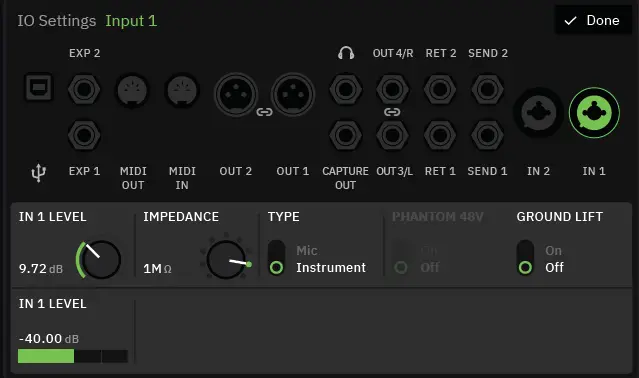Image resolution: width=639 pixels, height=378 pixels.
Task: Click the Input 1 heading text
Action: click(x=131, y=21)
